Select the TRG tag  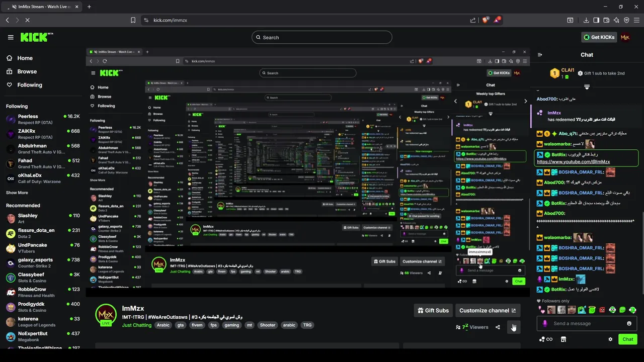(307, 325)
